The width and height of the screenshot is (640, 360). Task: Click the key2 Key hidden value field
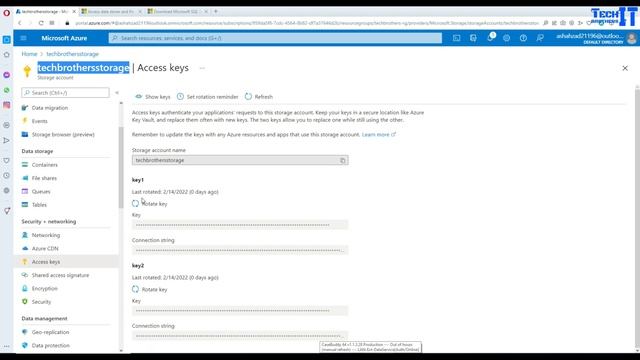point(240,311)
